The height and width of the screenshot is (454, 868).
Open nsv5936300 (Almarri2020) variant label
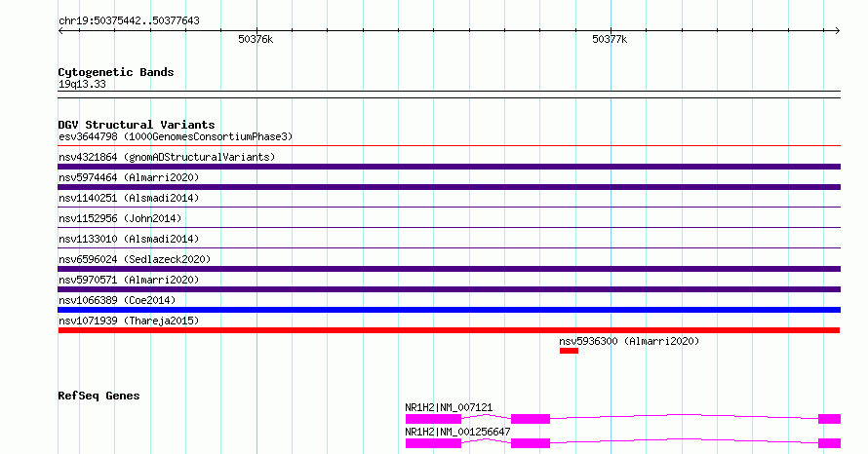pyautogui.click(x=629, y=341)
